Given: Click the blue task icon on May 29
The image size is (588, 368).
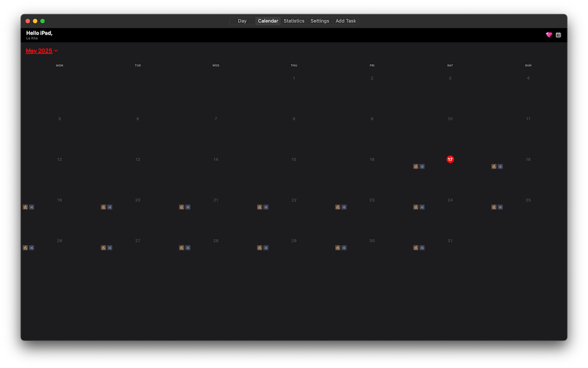Looking at the screenshot, I should point(266,247).
